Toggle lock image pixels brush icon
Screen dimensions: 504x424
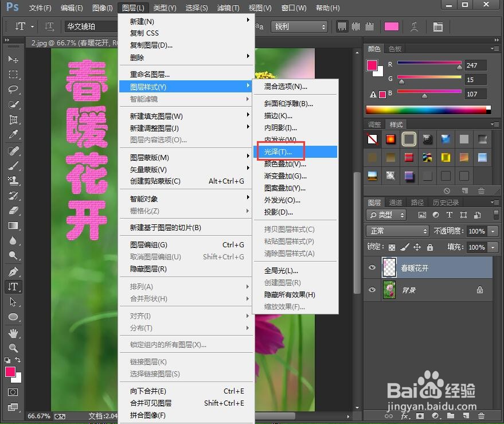[x=405, y=247]
